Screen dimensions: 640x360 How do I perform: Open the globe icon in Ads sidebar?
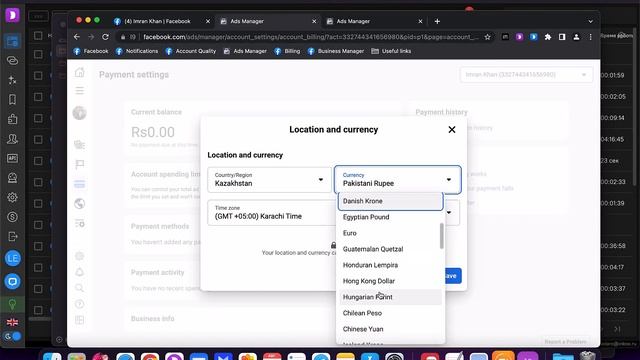[x=80, y=204]
